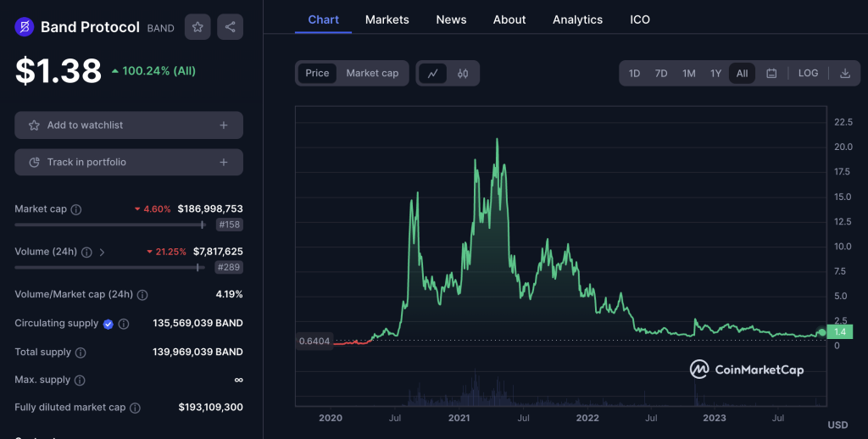Screen dimensions: 868x439
Task: Click the Track in portfolio button
Action: pyautogui.click(x=129, y=162)
